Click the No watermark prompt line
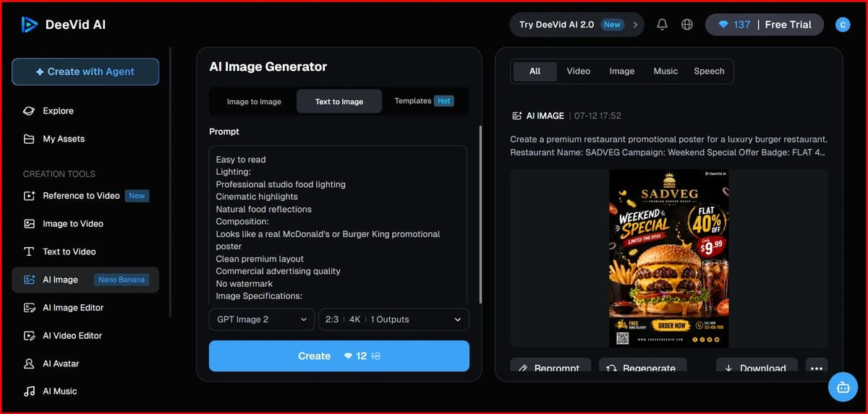 (x=244, y=284)
